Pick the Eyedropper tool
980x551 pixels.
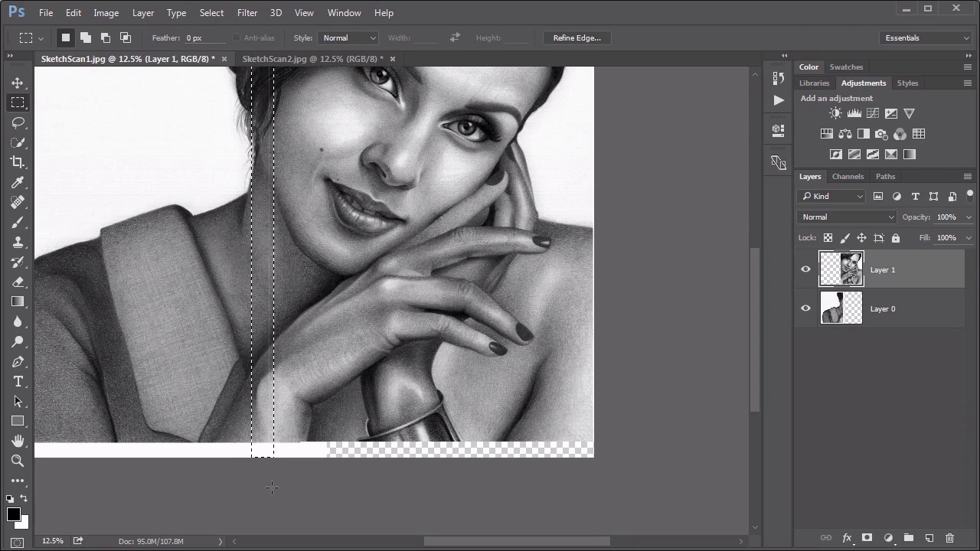point(18,182)
